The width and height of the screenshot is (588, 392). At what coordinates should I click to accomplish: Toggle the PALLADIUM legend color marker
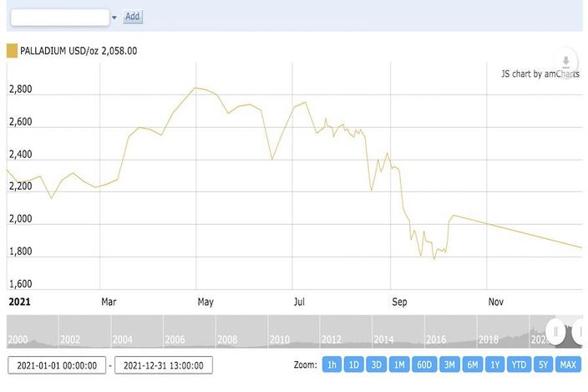click(x=12, y=51)
